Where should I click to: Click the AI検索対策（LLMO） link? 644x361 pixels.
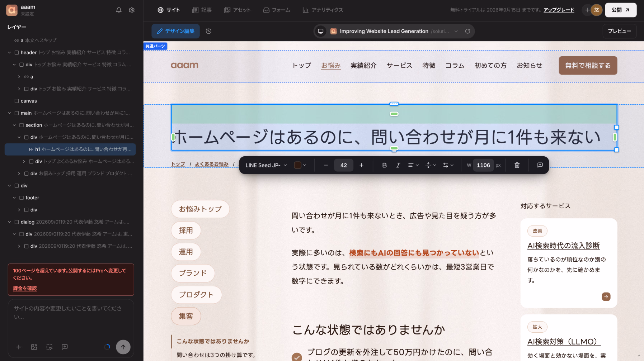click(x=564, y=342)
